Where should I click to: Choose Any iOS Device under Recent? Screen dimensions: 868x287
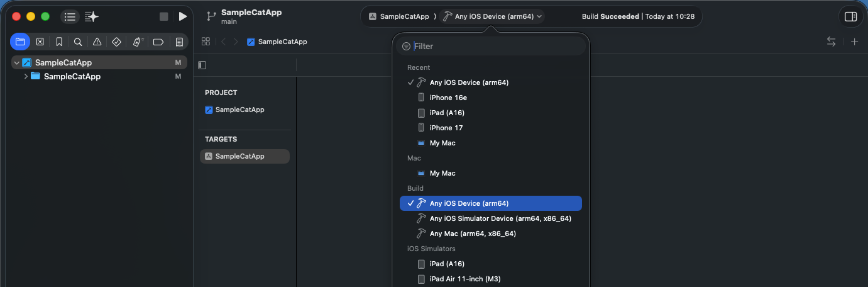(491, 82)
